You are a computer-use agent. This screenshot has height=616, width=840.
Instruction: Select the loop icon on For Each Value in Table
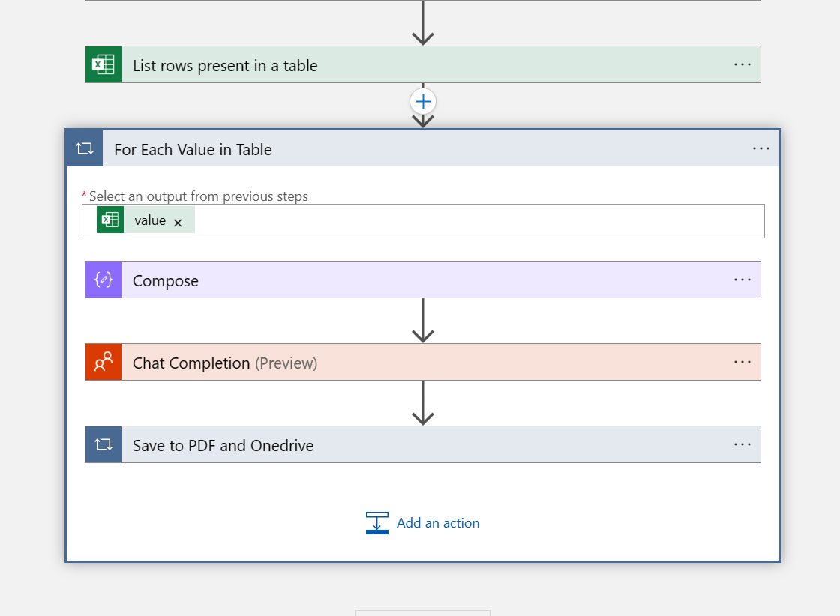[84, 148]
